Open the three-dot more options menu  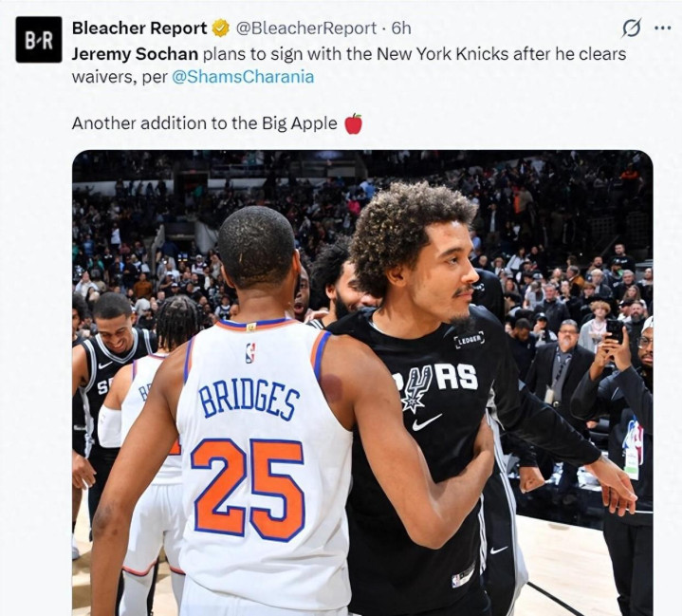[663, 28]
